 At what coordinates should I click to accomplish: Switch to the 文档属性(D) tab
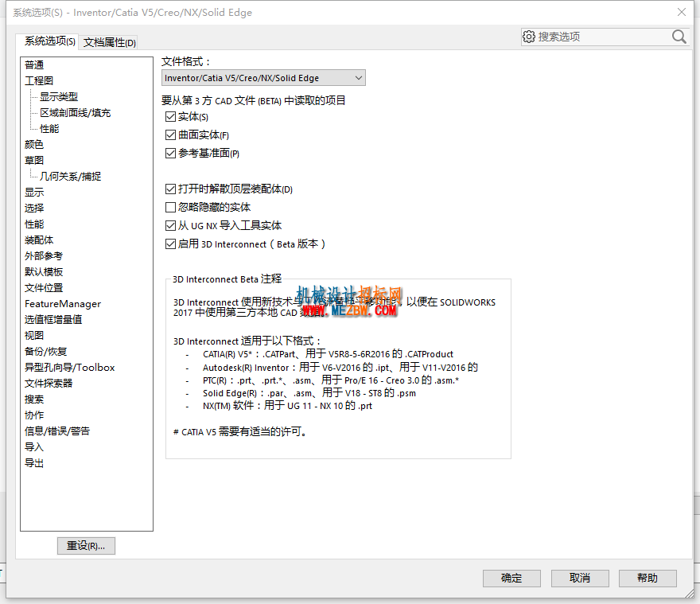pos(110,42)
